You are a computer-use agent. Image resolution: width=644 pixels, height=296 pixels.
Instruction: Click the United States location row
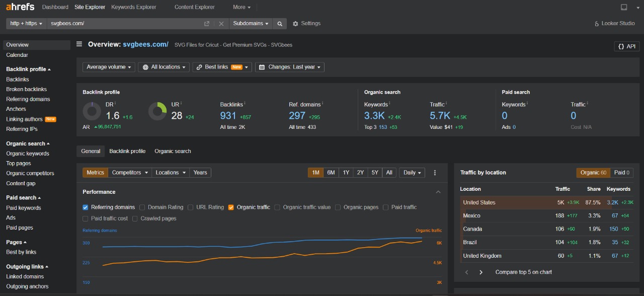coord(547,202)
